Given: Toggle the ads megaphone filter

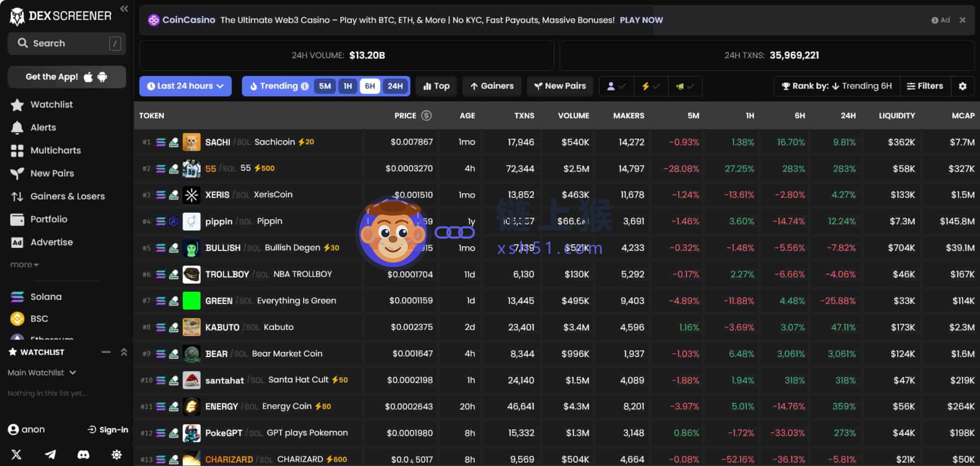Looking at the screenshot, I should click(x=685, y=86).
